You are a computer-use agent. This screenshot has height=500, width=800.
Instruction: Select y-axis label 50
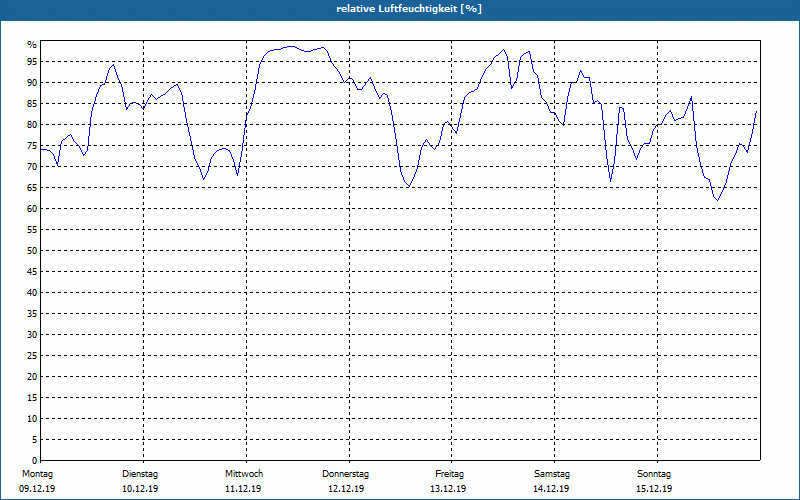(x=32, y=251)
